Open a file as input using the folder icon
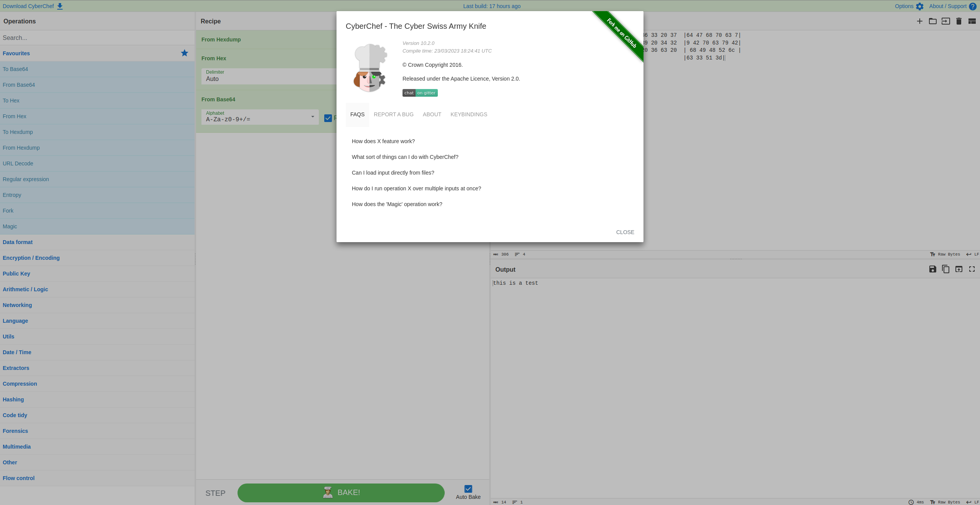The image size is (980, 505). [x=933, y=21]
